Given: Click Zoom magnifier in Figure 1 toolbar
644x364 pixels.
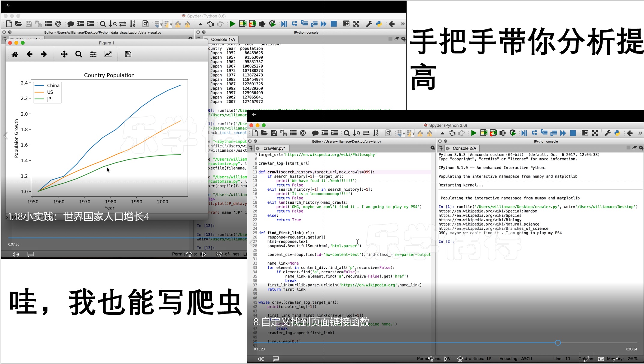Looking at the screenshot, I should 79,54.
